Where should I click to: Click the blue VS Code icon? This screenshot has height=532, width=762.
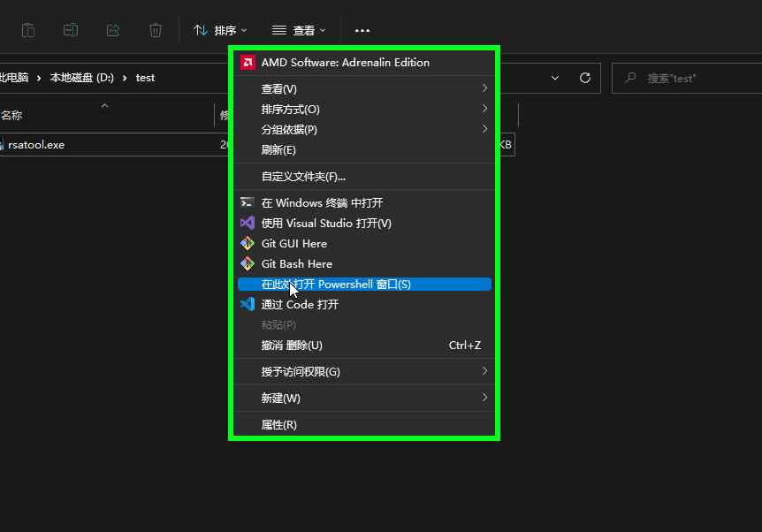(x=248, y=305)
